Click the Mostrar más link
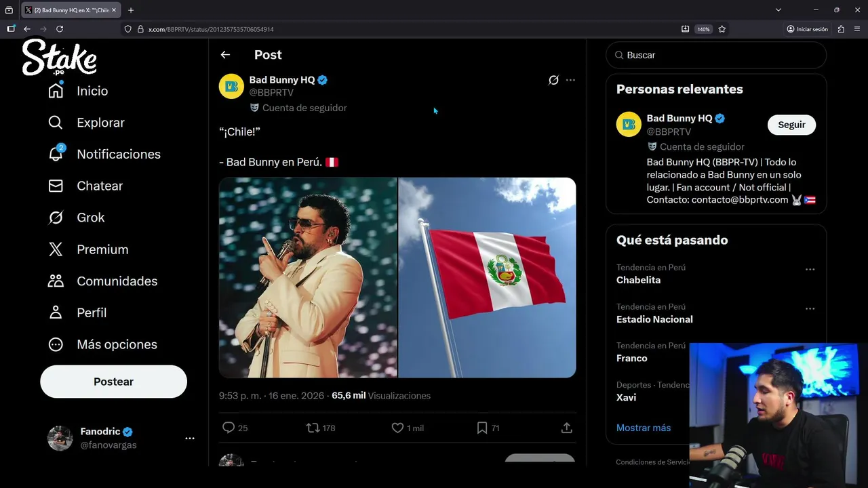 point(644,428)
